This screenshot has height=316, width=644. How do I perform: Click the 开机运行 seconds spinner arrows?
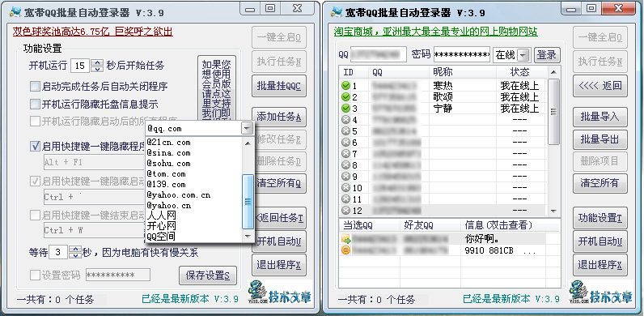coord(97,65)
